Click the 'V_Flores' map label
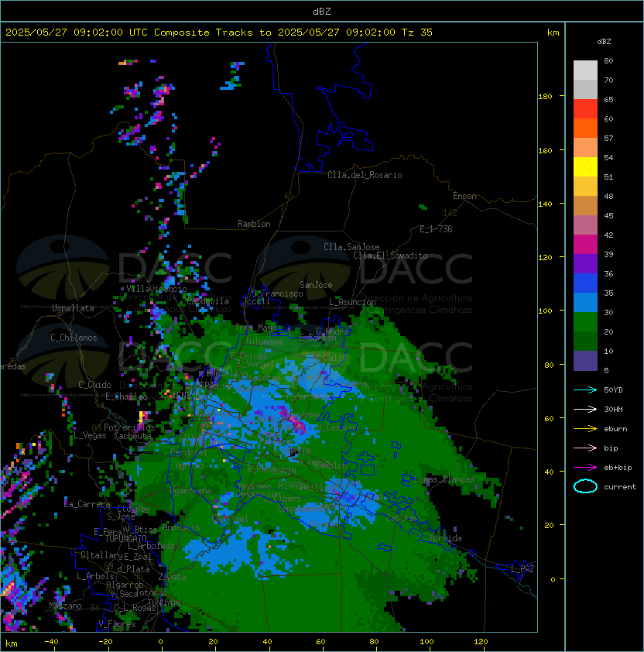The width and height of the screenshot is (644, 652). 117,624
